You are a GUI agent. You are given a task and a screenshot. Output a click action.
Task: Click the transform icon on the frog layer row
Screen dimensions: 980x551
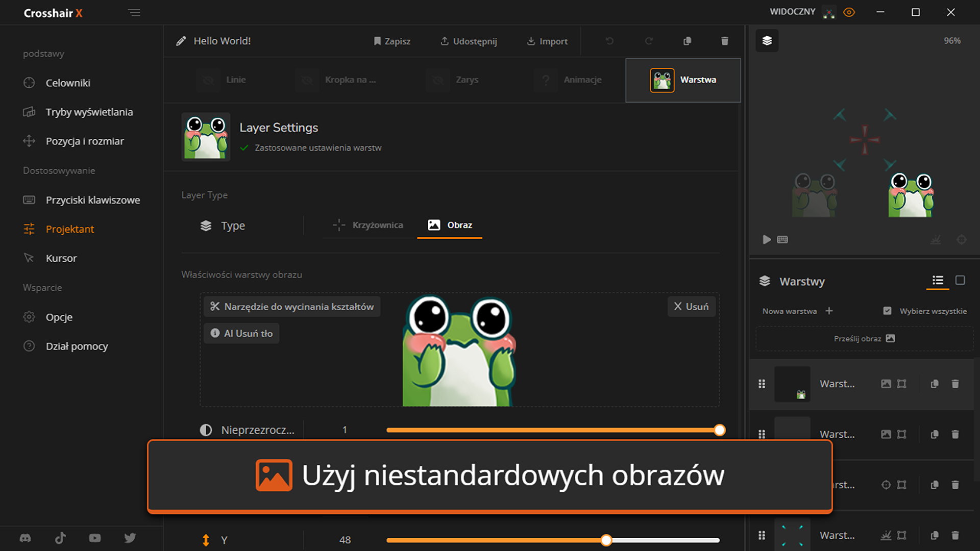tap(902, 384)
